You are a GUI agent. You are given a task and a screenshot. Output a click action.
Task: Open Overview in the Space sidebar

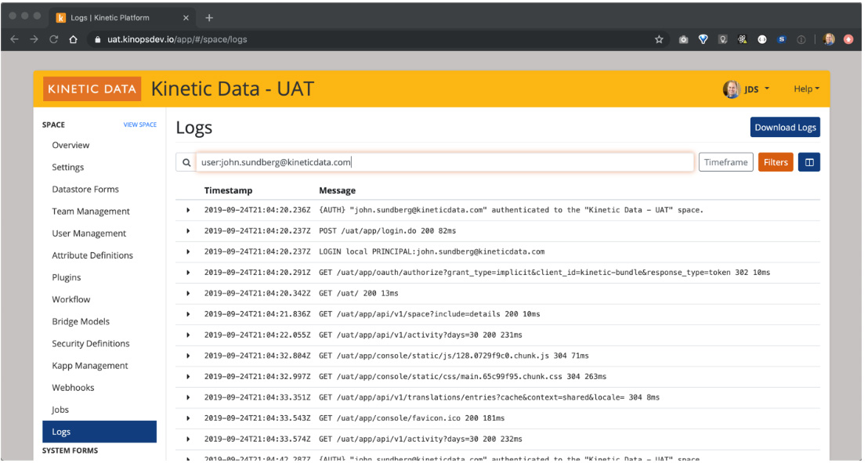tap(71, 145)
